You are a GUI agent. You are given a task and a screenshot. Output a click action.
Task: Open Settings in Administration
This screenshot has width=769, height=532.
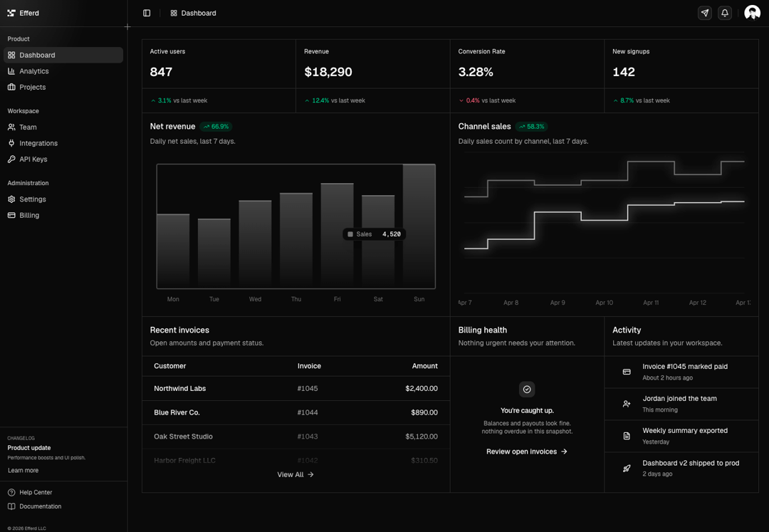[x=63, y=199]
